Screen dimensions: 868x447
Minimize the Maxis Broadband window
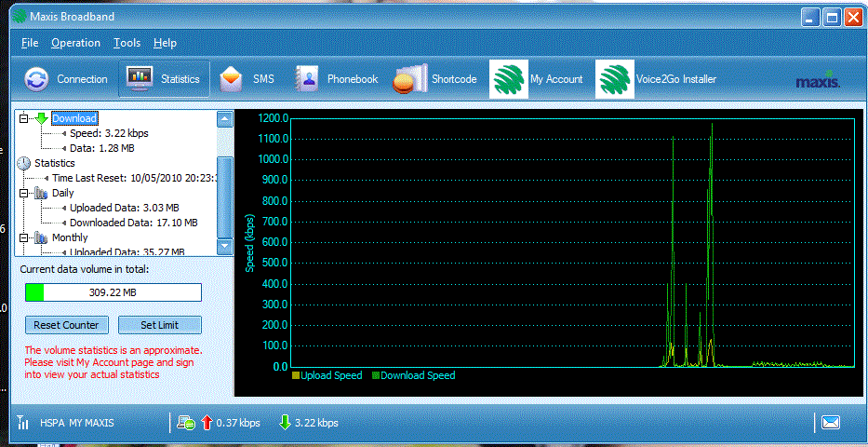[x=810, y=17]
